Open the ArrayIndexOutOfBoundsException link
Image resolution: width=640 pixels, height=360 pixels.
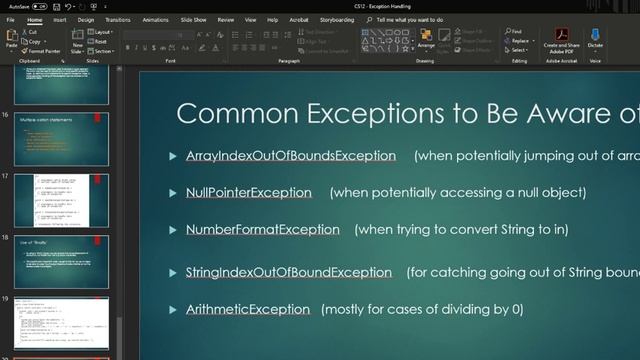[x=291, y=156]
